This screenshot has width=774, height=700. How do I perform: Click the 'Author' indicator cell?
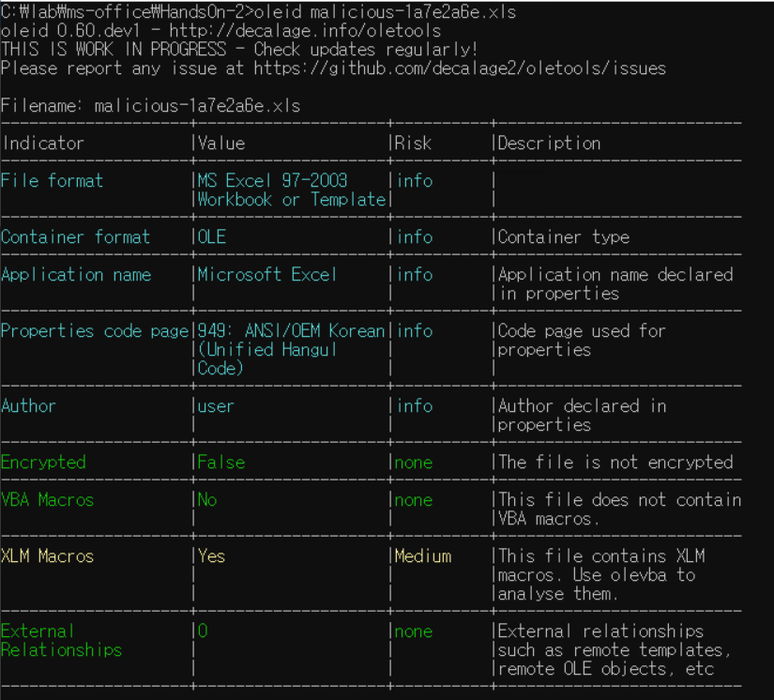tap(28, 405)
